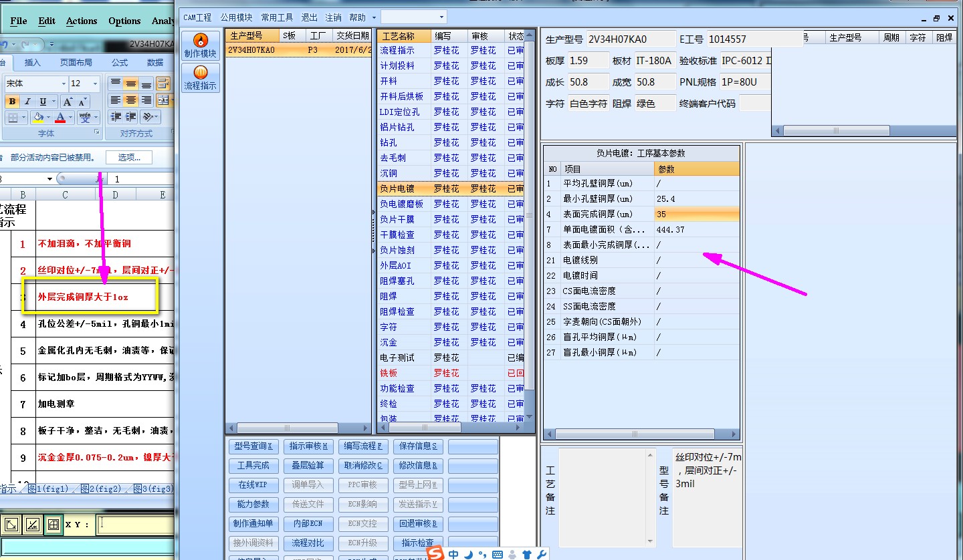Switch to the 插入 ribbon tab
The width and height of the screenshot is (963, 560).
[x=32, y=62]
